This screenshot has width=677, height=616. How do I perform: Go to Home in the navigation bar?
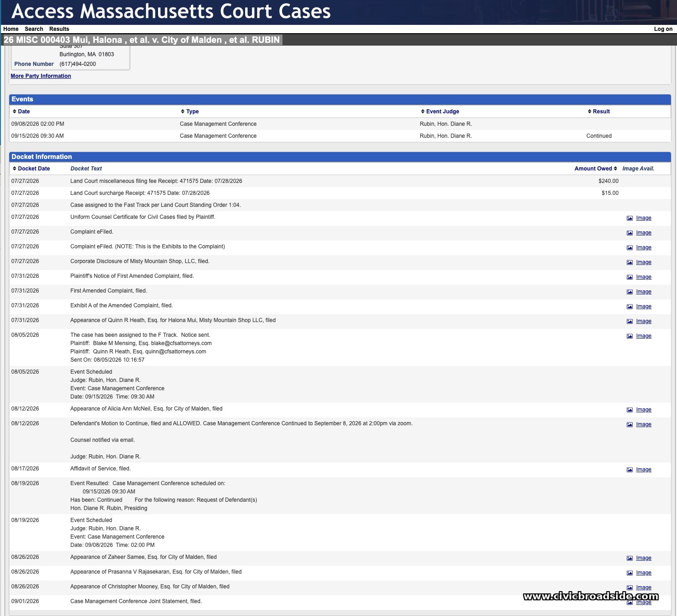11,29
